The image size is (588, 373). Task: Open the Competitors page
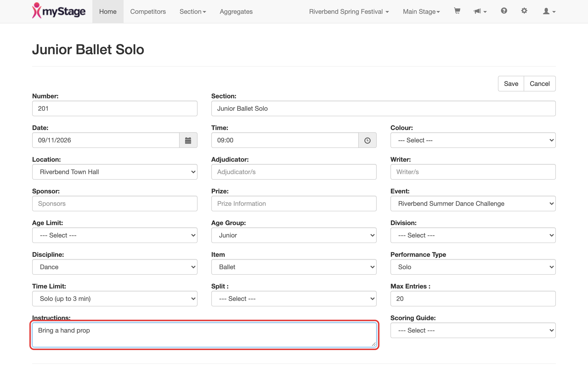pos(148,11)
